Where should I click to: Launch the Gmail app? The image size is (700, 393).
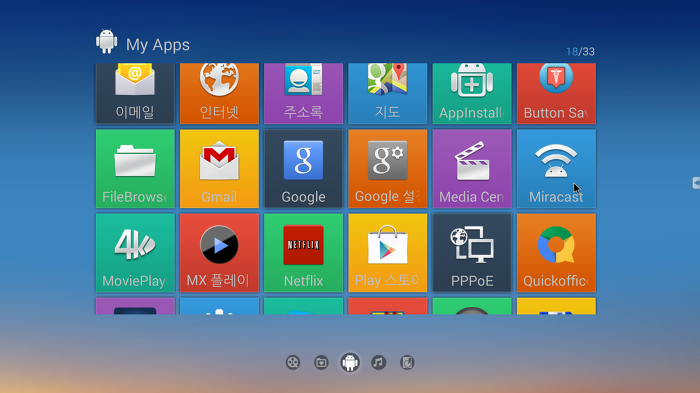pyautogui.click(x=219, y=169)
